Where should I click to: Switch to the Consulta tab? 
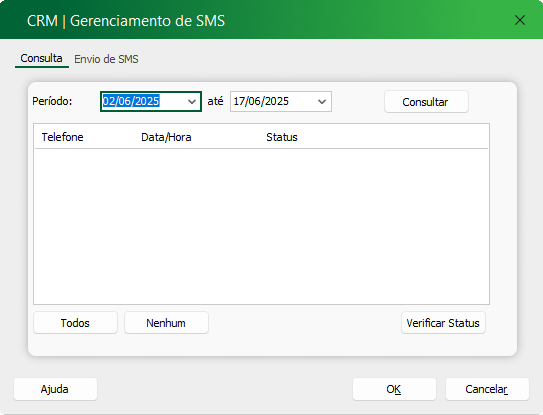[x=42, y=59]
